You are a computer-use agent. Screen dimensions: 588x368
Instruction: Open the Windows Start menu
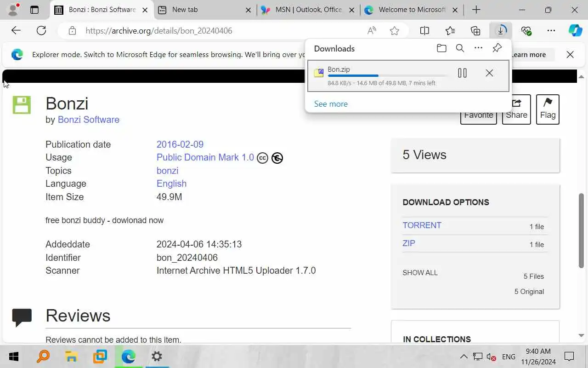click(14, 356)
